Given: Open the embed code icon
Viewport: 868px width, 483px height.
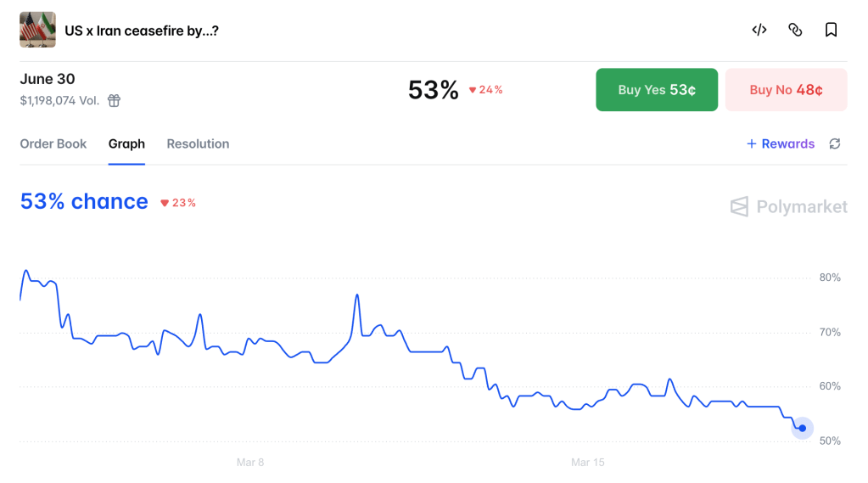Looking at the screenshot, I should (x=759, y=30).
